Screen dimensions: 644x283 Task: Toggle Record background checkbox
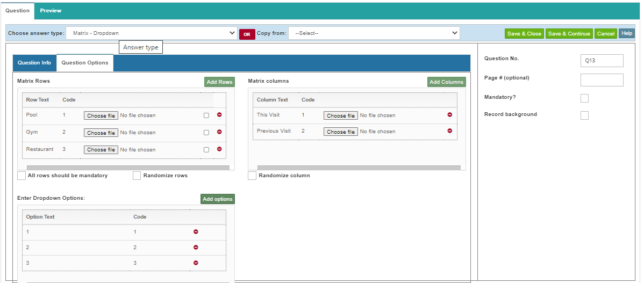pyautogui.click(x=584, y=115)
